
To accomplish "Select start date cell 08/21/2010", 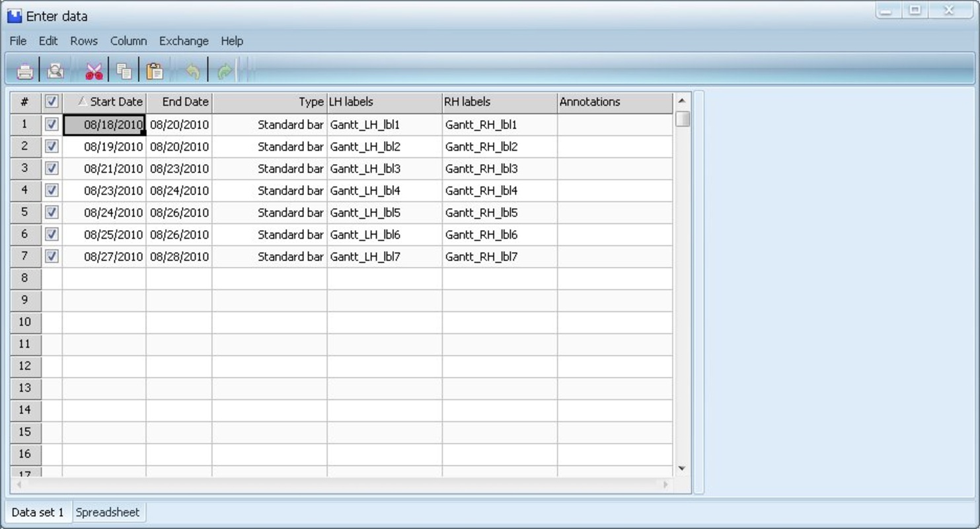I will click(x=104, y=168).
